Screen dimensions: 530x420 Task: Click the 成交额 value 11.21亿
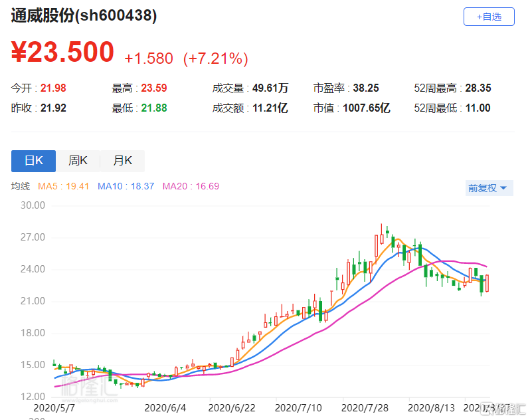(270, 108)
